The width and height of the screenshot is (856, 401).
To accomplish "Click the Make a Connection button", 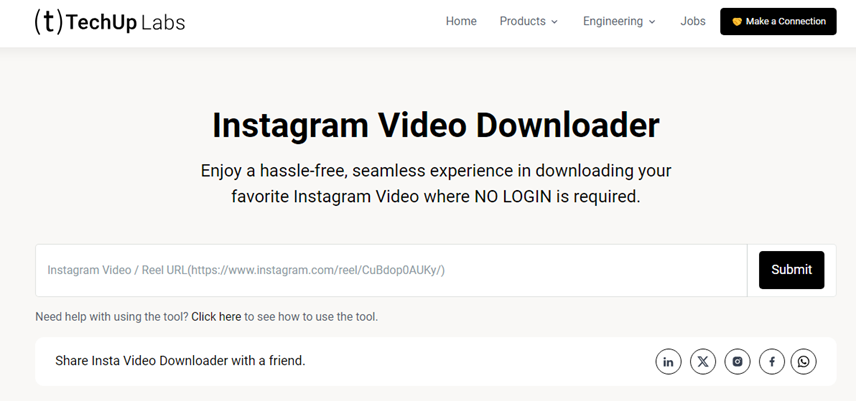I will (778, 21).
